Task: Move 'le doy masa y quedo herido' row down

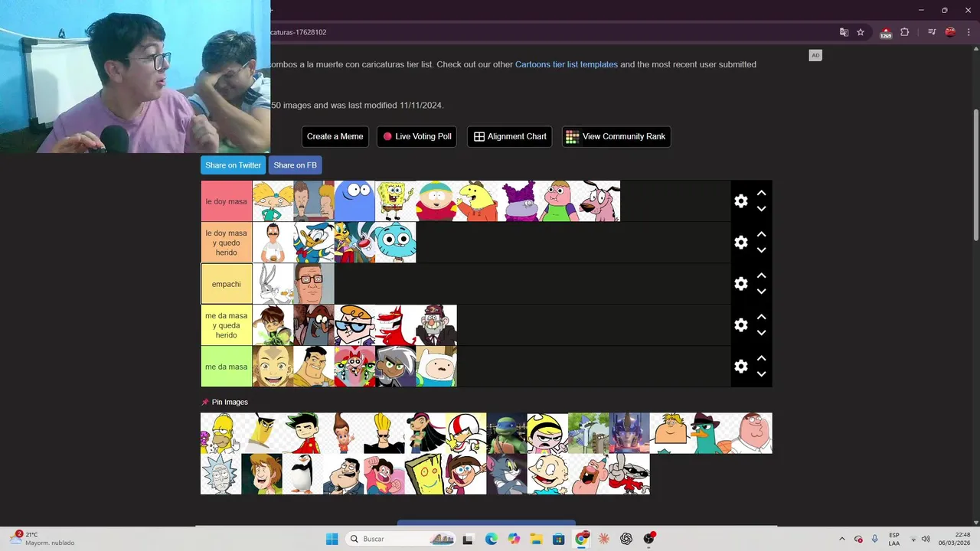Action: click(x=761, y=250)
